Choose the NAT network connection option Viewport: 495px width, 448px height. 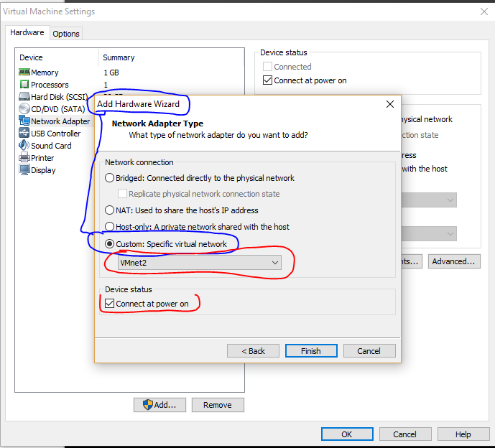point(110,210)
